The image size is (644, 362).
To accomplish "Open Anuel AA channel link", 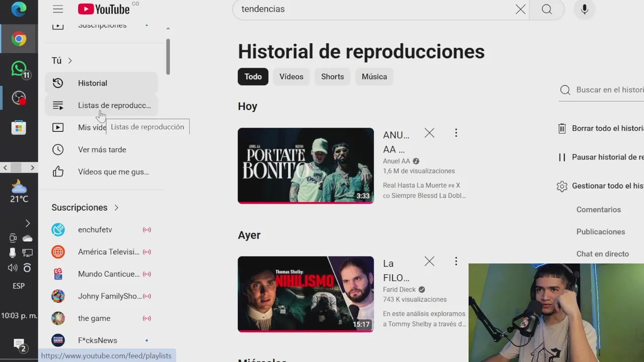I will [396, 161].
